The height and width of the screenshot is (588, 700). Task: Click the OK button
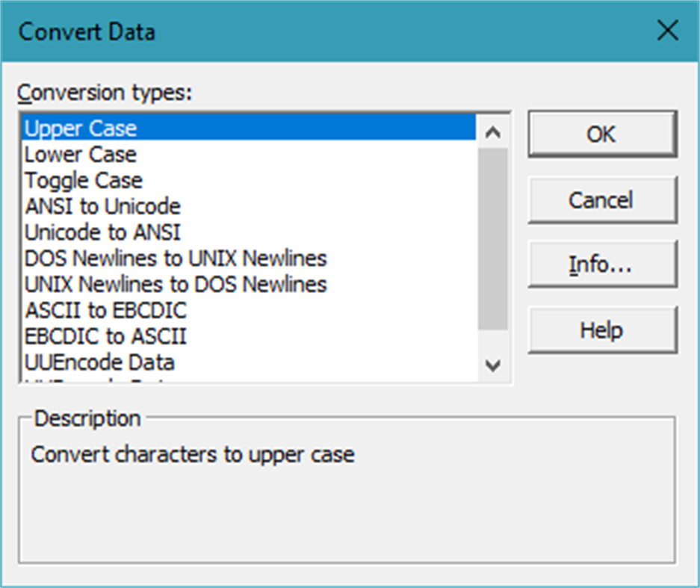pyautogui.click(x=601, y=134)
